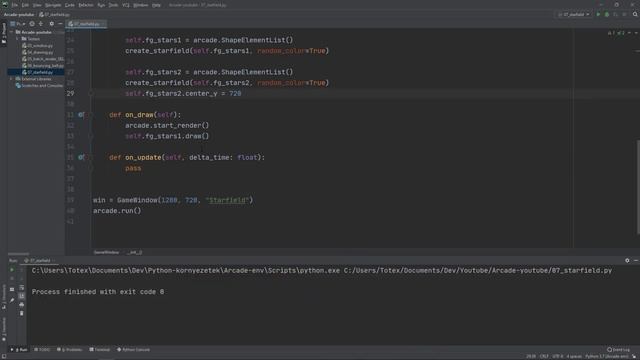Toggle the Project tool window side tab
Viewport: 640px width, 360px height.
(x=4, y=33)
